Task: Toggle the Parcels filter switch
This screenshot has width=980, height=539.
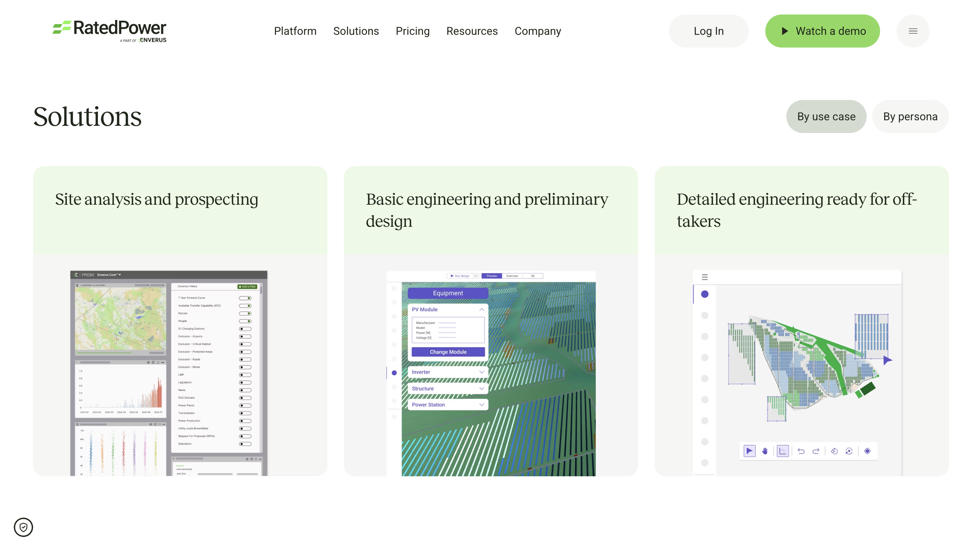Action: point(245,313)
